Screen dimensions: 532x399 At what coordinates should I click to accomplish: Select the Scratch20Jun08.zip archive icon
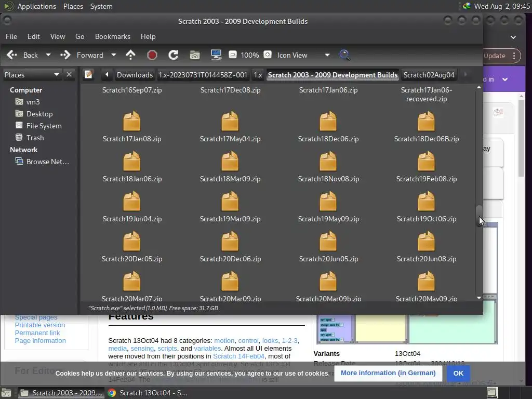tap(426, 241)
